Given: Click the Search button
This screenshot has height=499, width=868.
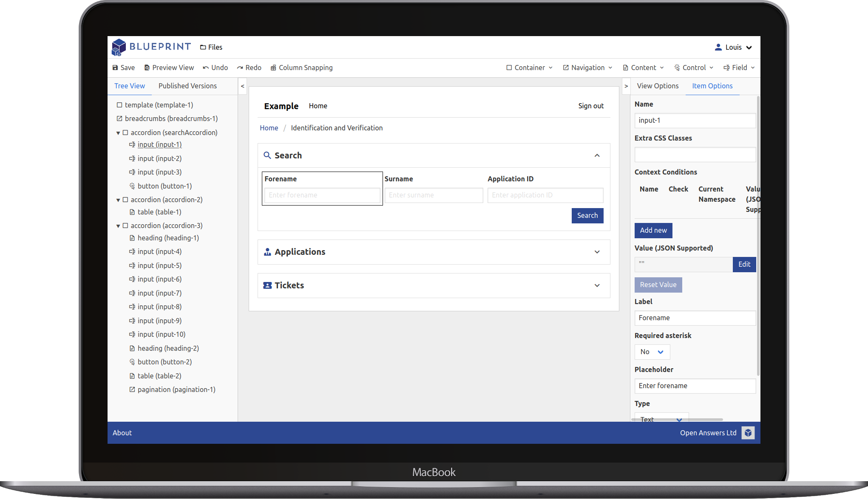Looking at the screenshot, I should coord(587,215).
